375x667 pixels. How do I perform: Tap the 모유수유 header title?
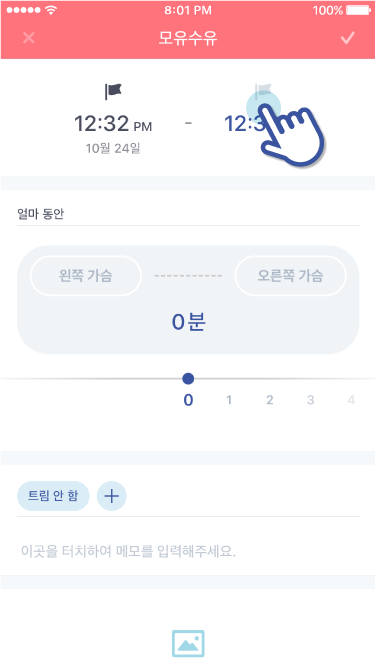pyautogui.click(x=188, y=38)
